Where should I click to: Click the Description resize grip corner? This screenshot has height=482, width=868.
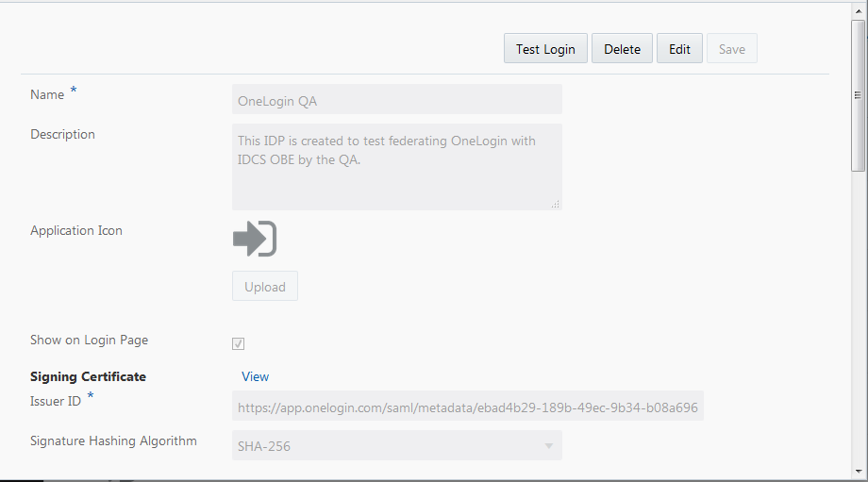click(555, 204)
